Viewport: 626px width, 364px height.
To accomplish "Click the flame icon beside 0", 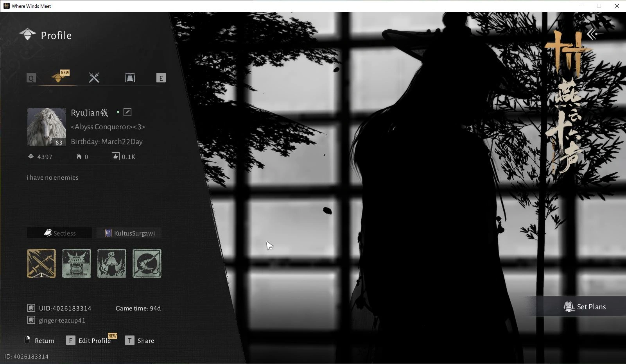I will (x=79, y=157).
